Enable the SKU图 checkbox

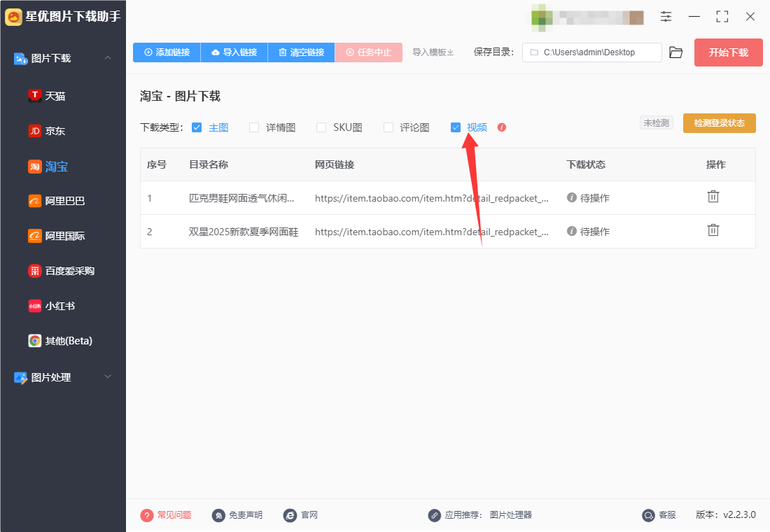pyautogui.click(x=321, y=127)
